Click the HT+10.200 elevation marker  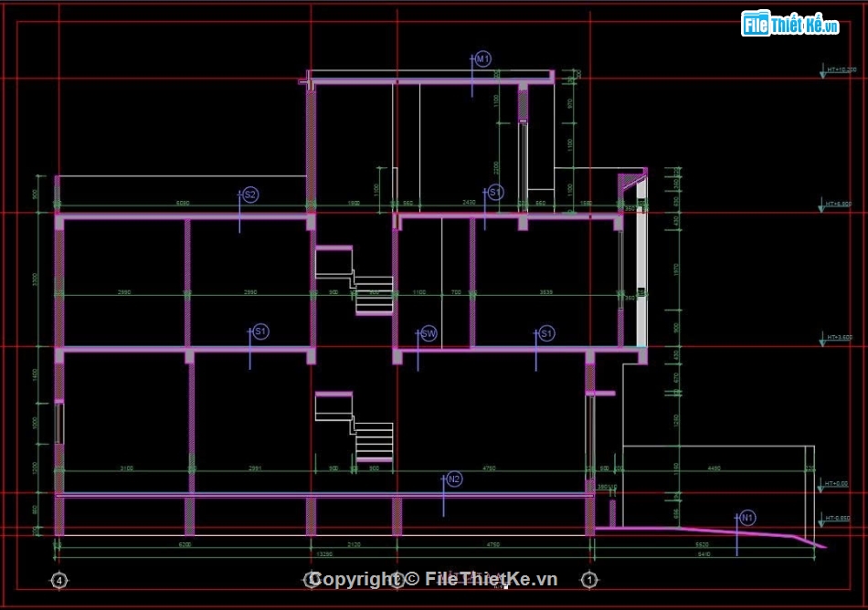[x=841, y=69]
